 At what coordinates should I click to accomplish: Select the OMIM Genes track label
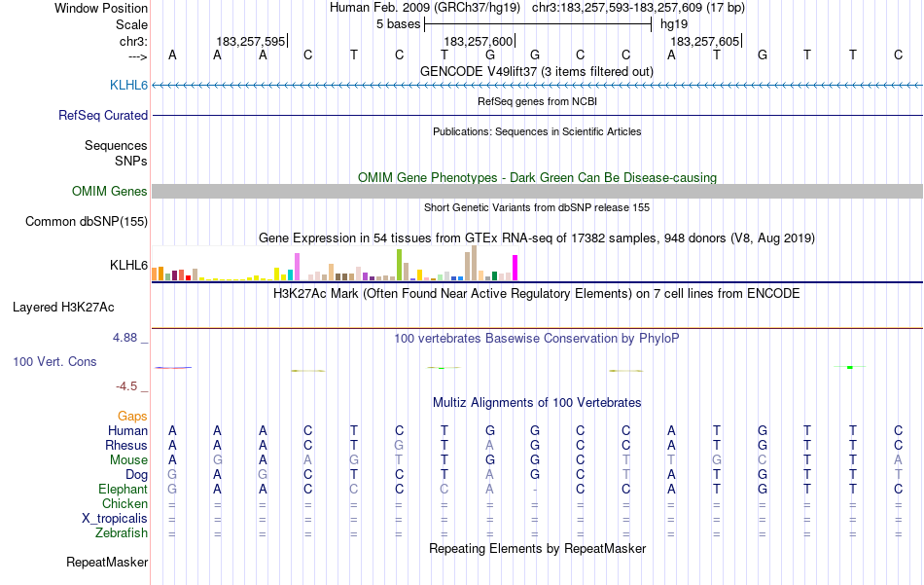click(110, 191)
